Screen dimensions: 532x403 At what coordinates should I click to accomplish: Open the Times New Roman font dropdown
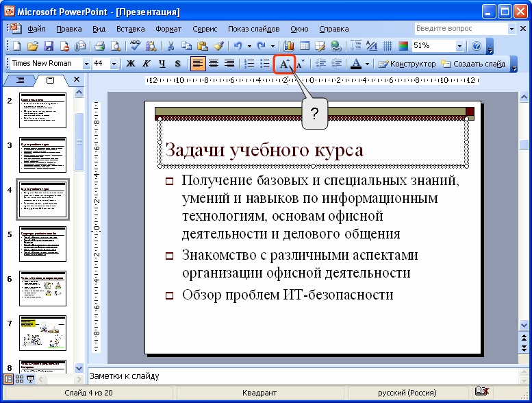[x=86, y=64]
